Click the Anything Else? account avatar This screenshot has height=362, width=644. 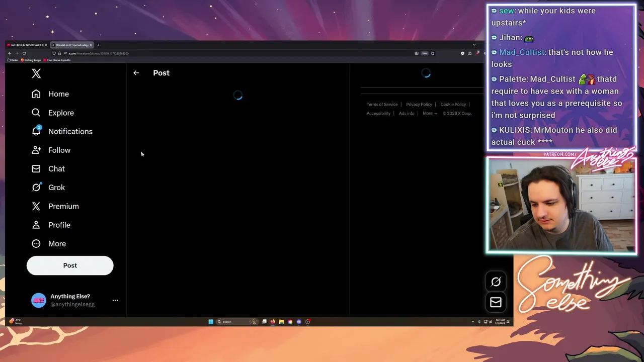pos(38,300)
